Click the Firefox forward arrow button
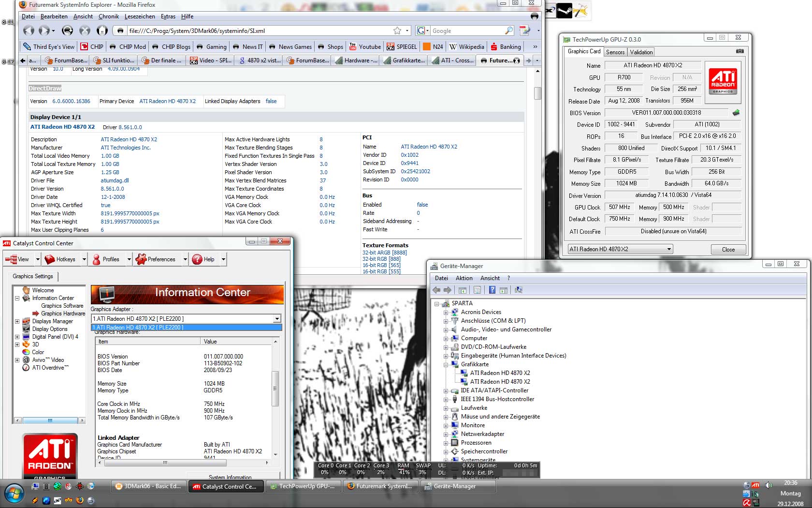Viewport: 812px width, 508px height. [x=44, y=30]
